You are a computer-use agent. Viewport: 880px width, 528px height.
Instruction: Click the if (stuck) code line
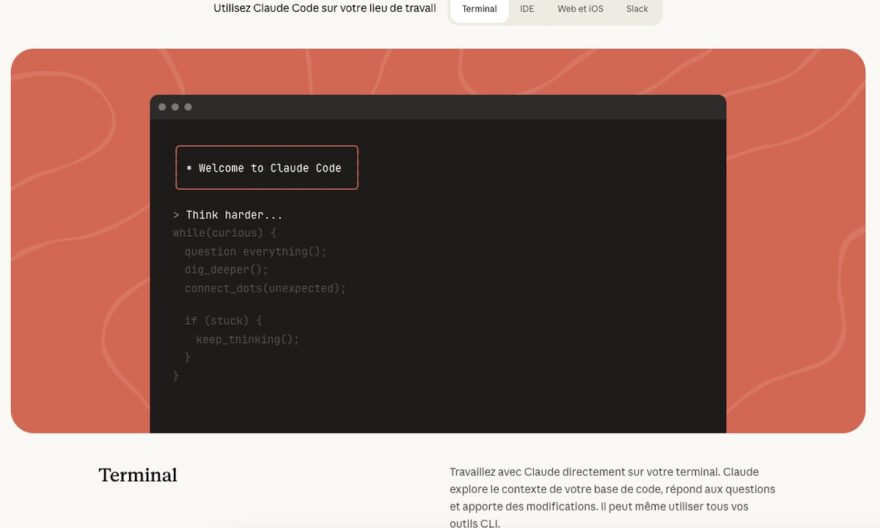[223, 321]
